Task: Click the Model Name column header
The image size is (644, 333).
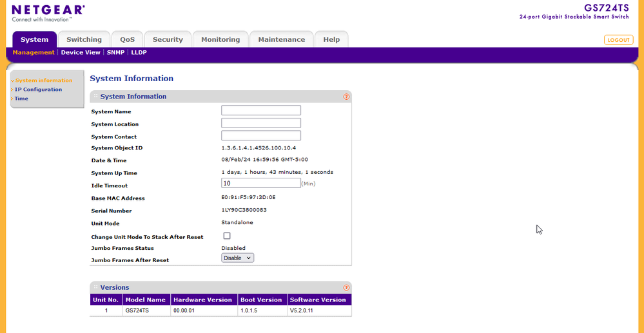Action: click(x=146, y=300)
